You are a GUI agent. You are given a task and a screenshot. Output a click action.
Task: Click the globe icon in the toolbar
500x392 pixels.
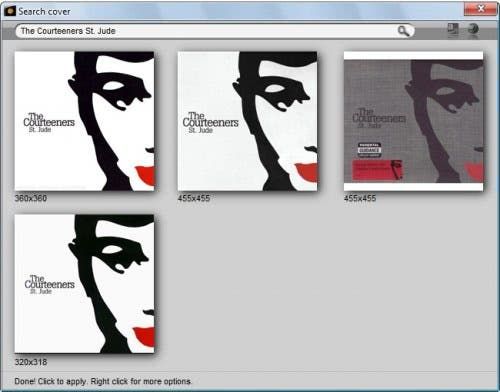point(473,29)
